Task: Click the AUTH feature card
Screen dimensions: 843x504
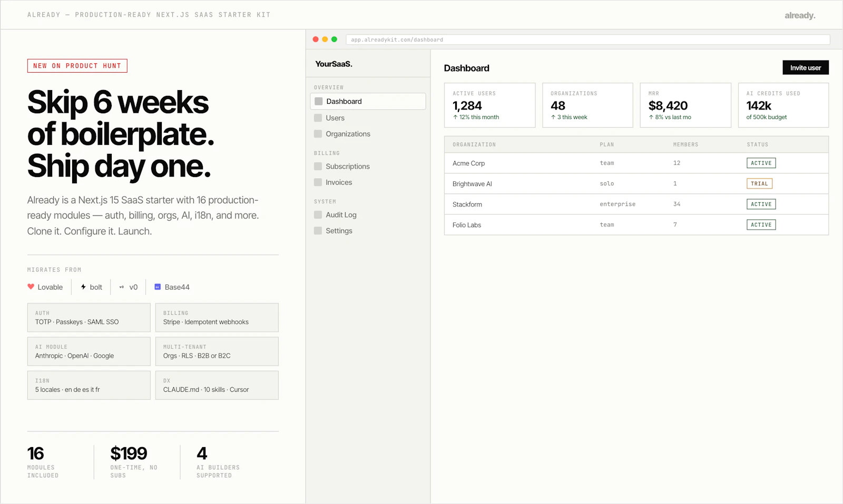Action: 89,318
